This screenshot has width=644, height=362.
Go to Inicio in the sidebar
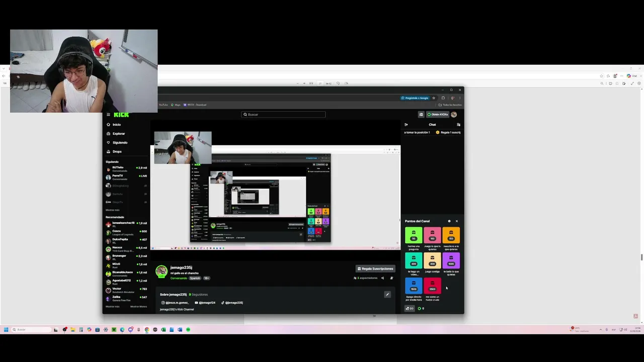click(x=114, y=125)
